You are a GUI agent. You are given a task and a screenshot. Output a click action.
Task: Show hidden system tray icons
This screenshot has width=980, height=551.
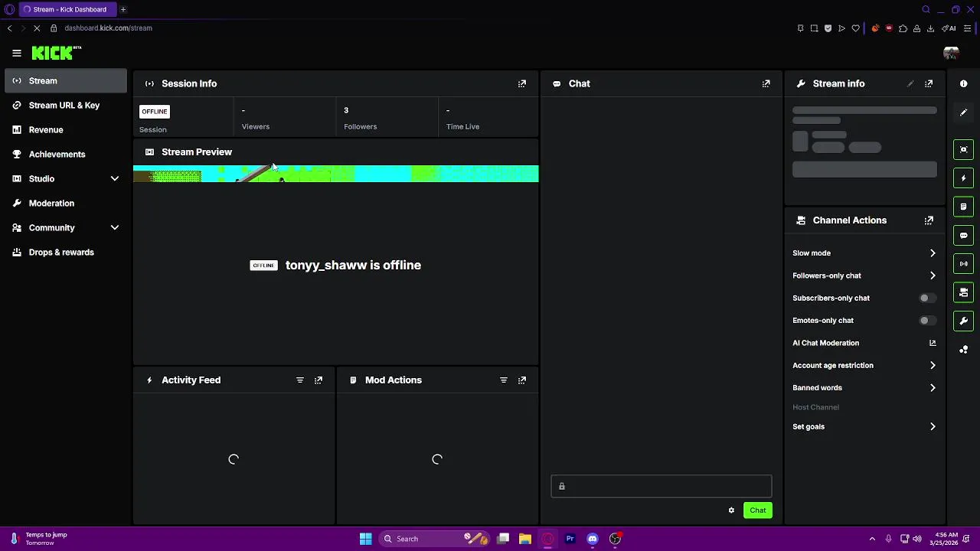871,539
